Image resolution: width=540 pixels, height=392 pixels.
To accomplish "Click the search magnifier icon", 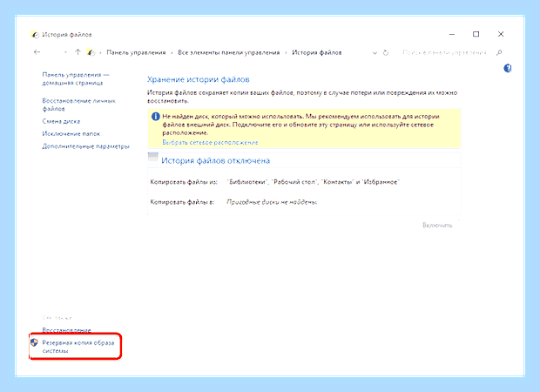I will [499, 52].
